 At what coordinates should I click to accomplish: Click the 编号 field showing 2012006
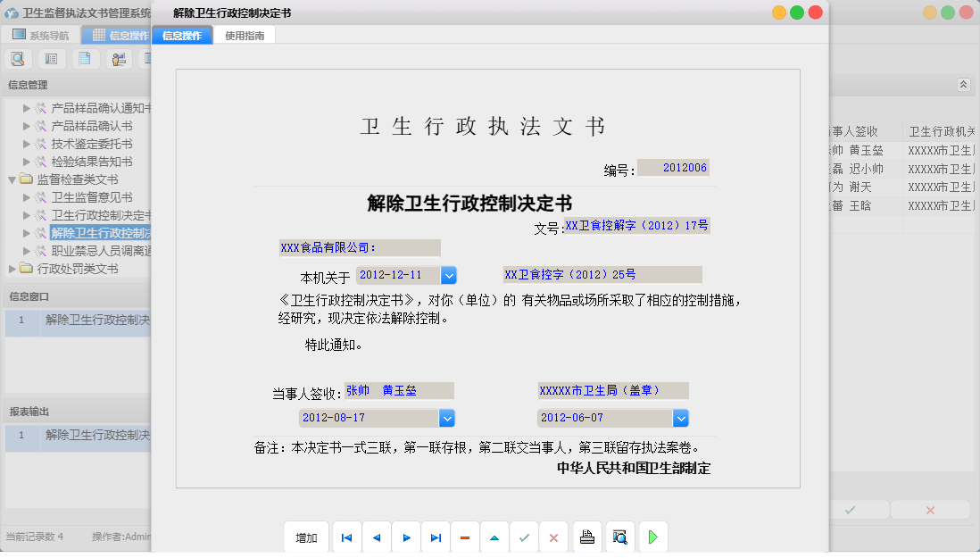(x=674, y=167)
